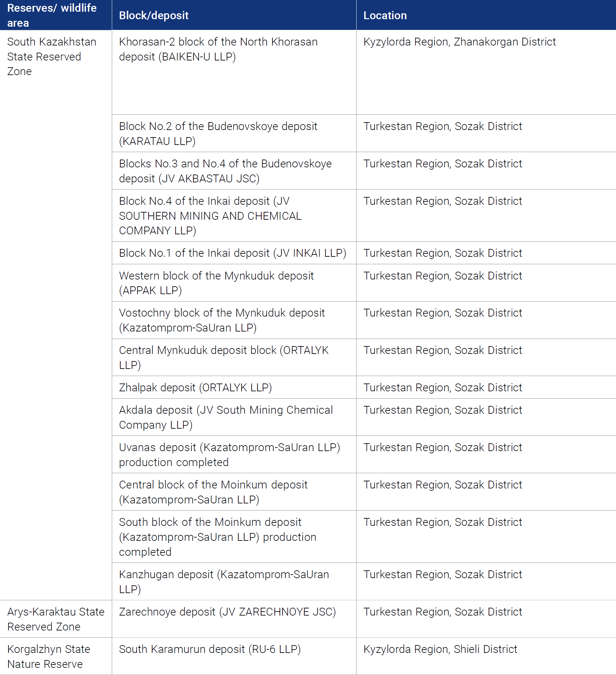Select 'South Kazakhstan State Reserved Zone' cell

pos(56,315)
